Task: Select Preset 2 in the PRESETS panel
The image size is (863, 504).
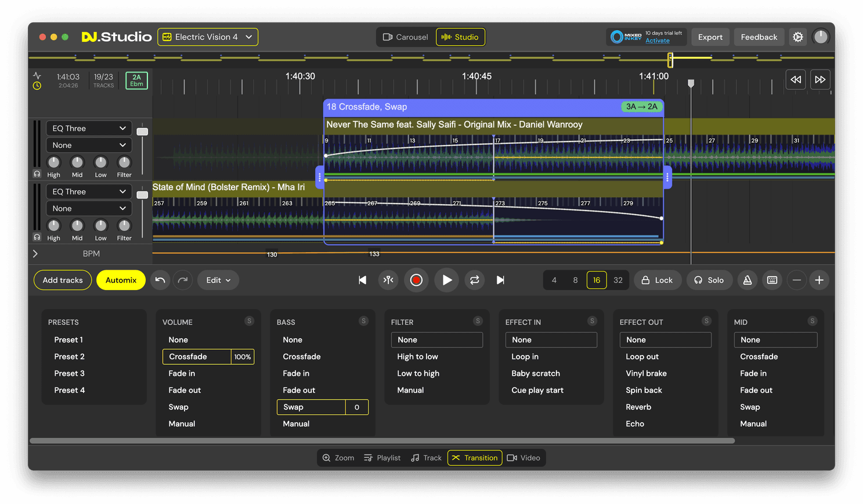Action: coord(69,357)
